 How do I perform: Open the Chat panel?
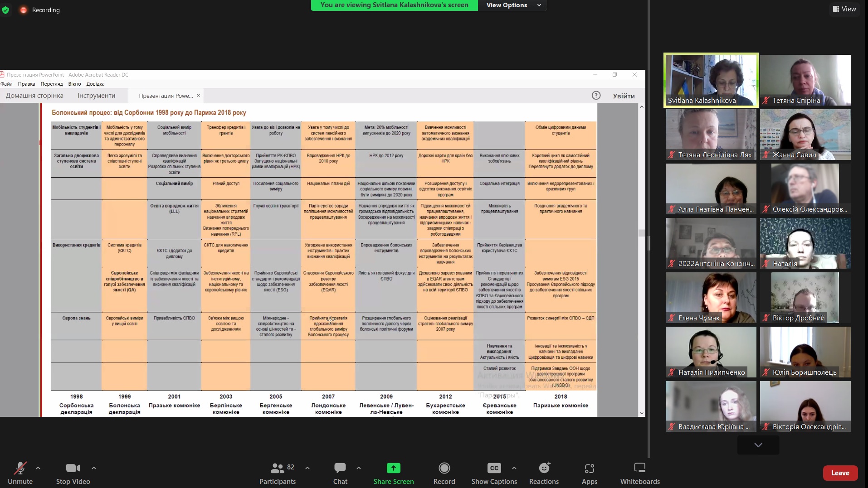(x=340, y=468)
